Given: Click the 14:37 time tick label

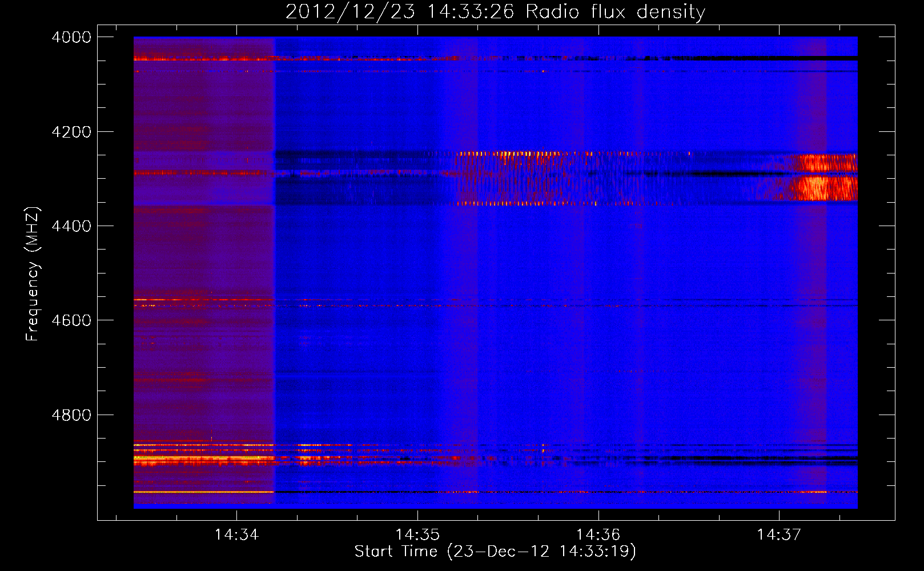Looking at the screenshot, I should (x=780, y=535).
